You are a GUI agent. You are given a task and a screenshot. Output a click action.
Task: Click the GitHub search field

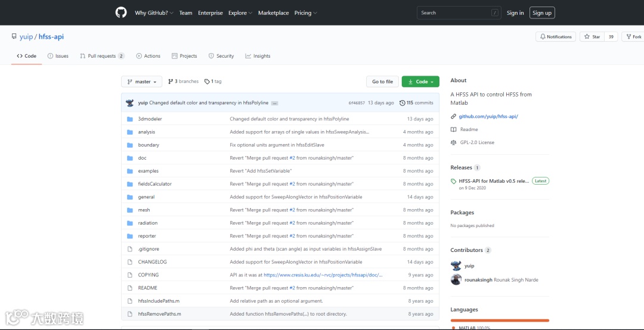tap(460, 13)
